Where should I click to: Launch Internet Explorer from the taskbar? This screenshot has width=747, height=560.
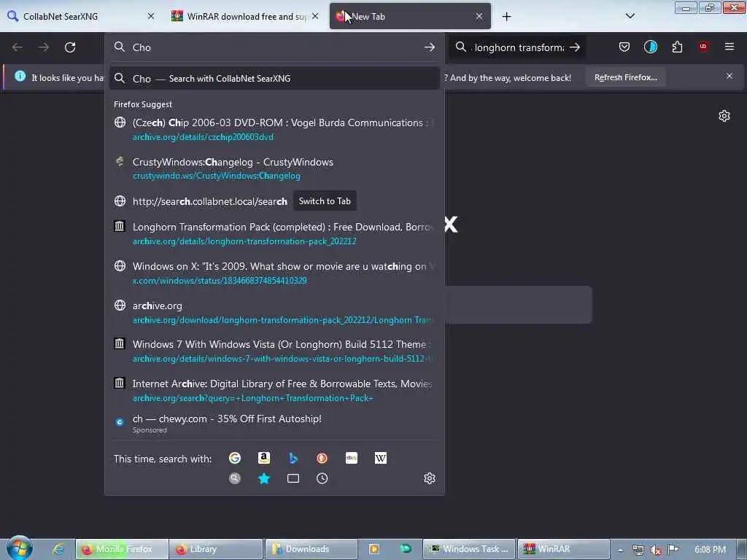tap(58, 549)
